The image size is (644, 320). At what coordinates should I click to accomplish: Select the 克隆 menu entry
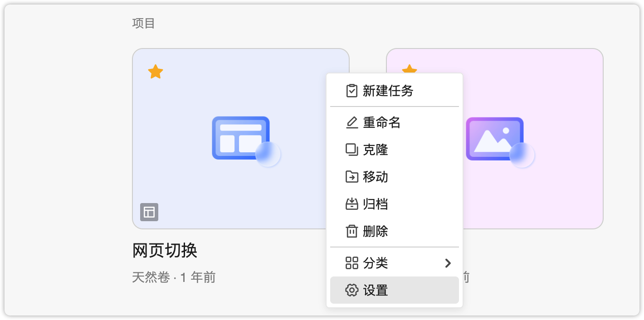(x=376, y=150)
